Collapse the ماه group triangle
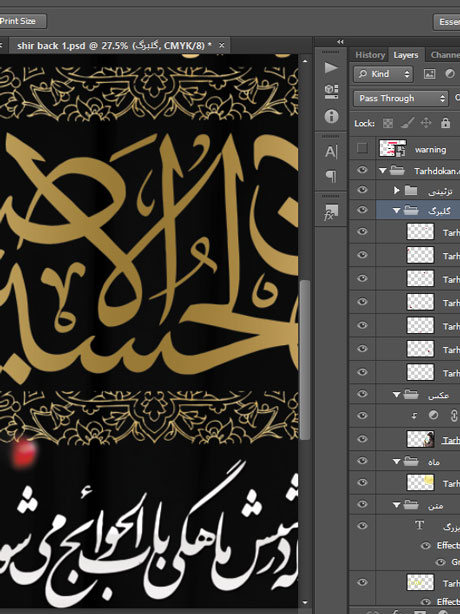460x614 pixels. coord(397,462)
